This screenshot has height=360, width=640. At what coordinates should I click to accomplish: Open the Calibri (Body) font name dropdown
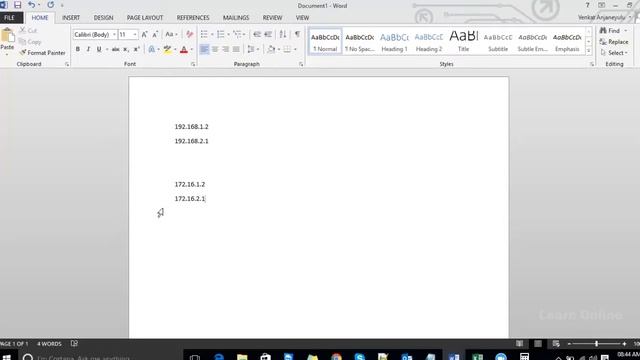pos(114,35)
